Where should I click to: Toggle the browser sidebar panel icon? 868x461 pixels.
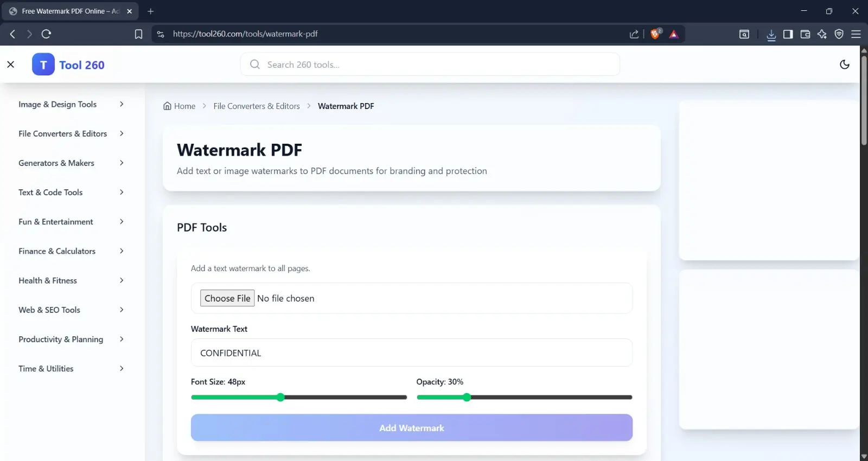788,34
